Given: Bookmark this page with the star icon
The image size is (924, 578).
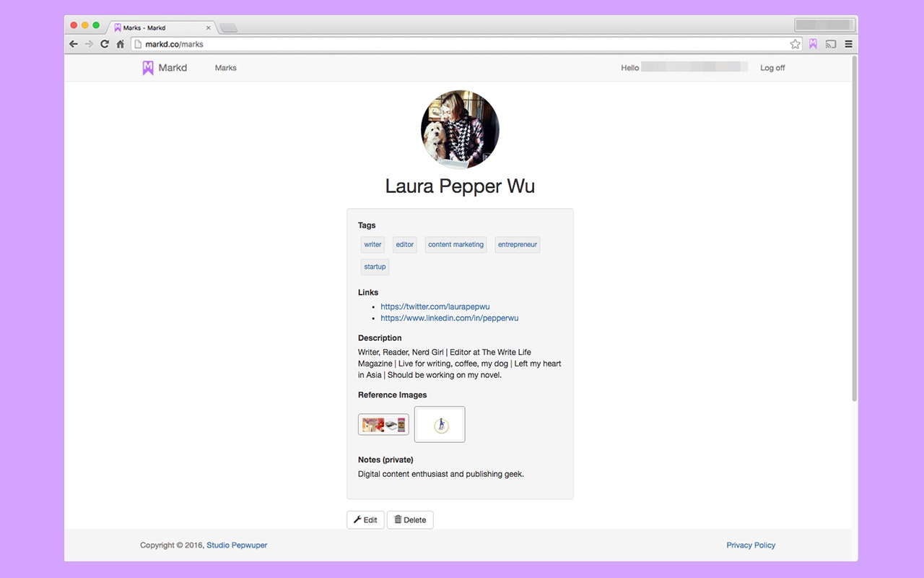Looking at the screenshot, I should click(795, 44).
